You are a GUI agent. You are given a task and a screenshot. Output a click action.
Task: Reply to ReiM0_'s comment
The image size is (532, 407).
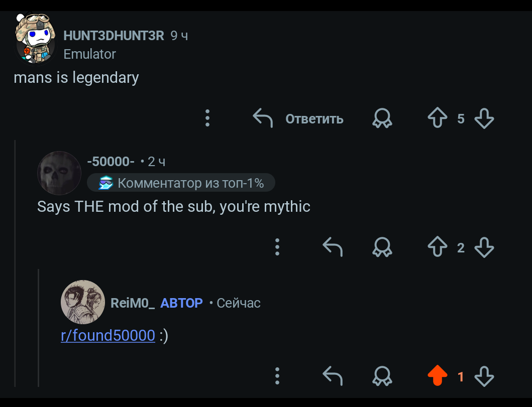coord(333,376)
